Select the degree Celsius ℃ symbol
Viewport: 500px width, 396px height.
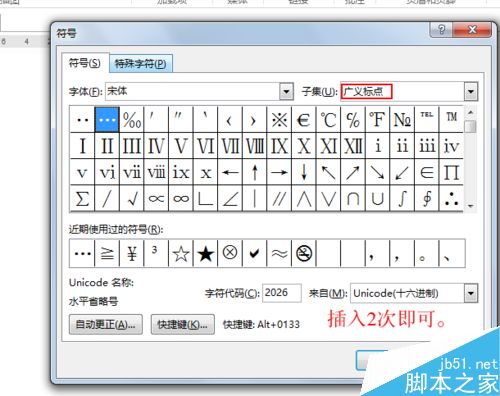tap(328, 119)
